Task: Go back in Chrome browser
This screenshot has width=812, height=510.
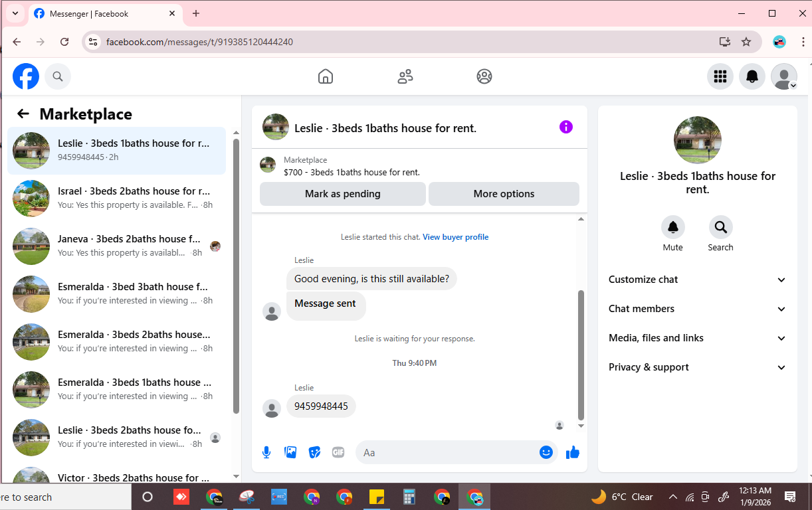Action: tap(17, 42)
